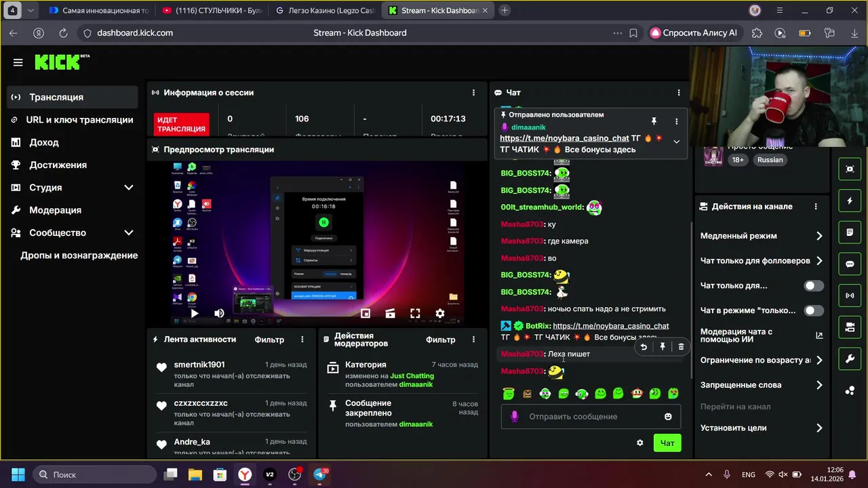Expand pinned message with chevron
Screen dimensions: 868x488
coord(676,142)
